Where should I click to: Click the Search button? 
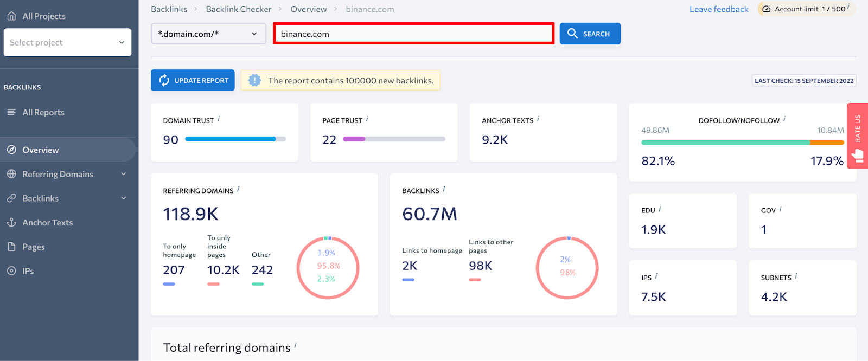tap(590, 34)
